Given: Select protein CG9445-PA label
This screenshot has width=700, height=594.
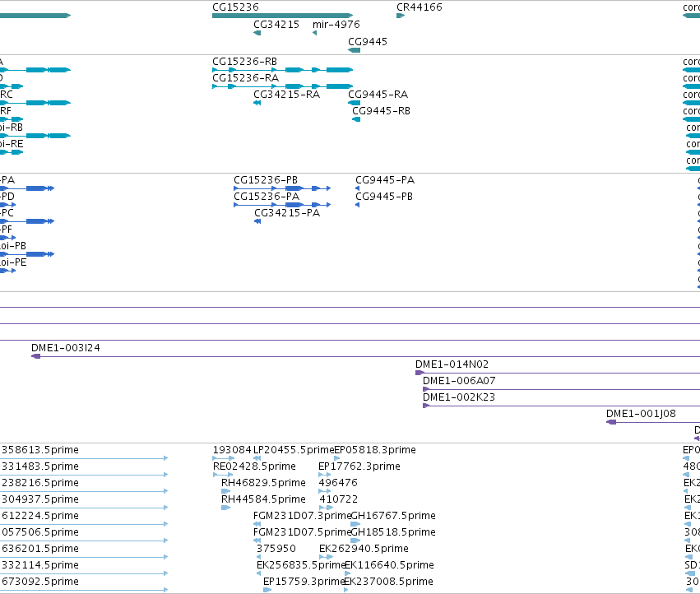Looking at the screenshot, I should pos(385,180).
